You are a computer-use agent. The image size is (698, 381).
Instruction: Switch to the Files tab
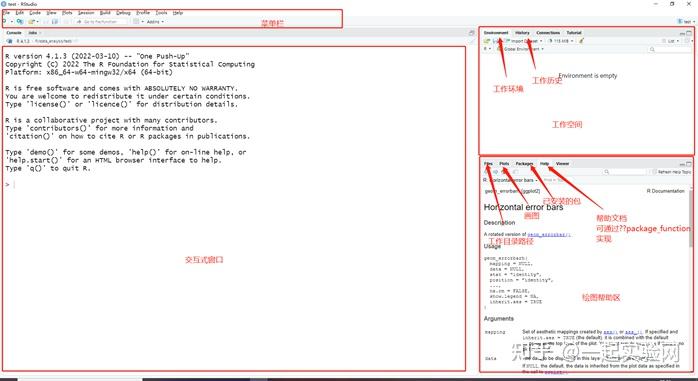click(x=488, y=164)
